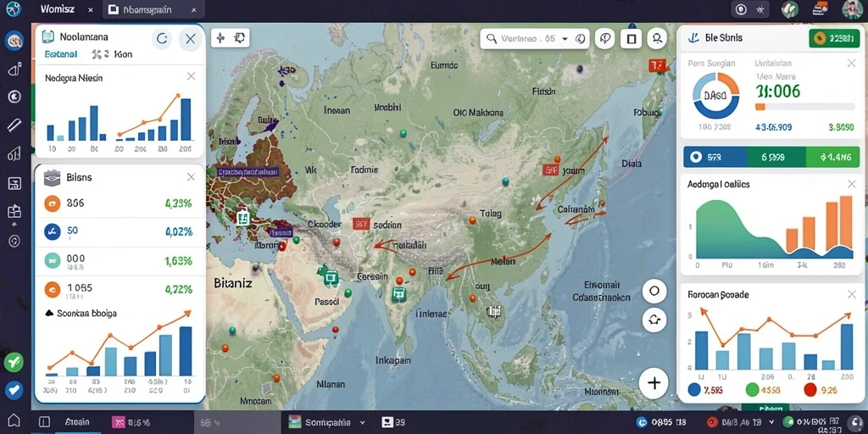Select the dark green 6 999 segment
868x434 pixels.
pos(776,157)
